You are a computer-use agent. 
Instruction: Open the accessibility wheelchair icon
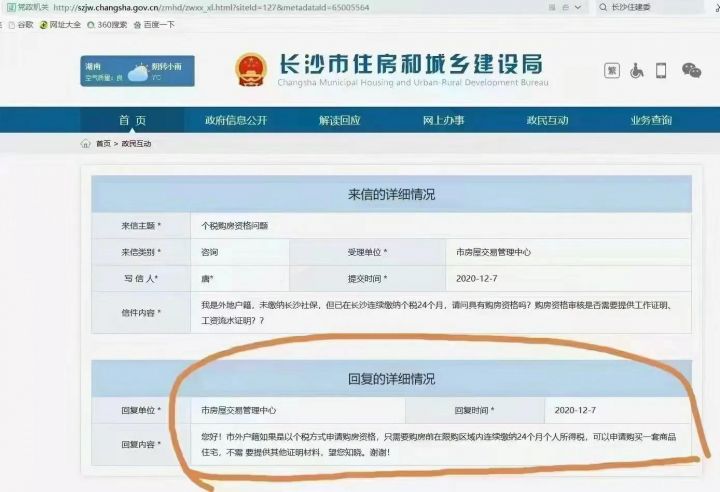(x=636, y=70)
